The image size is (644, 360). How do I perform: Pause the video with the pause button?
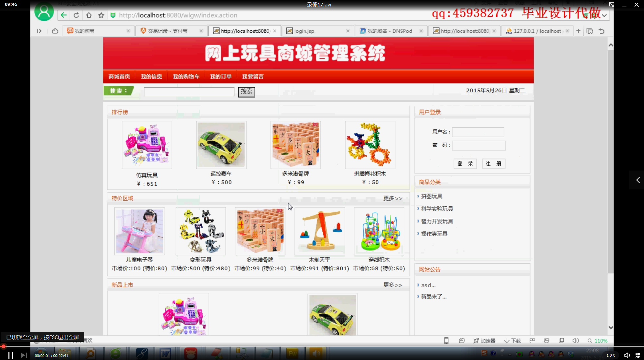coord(11,355)
